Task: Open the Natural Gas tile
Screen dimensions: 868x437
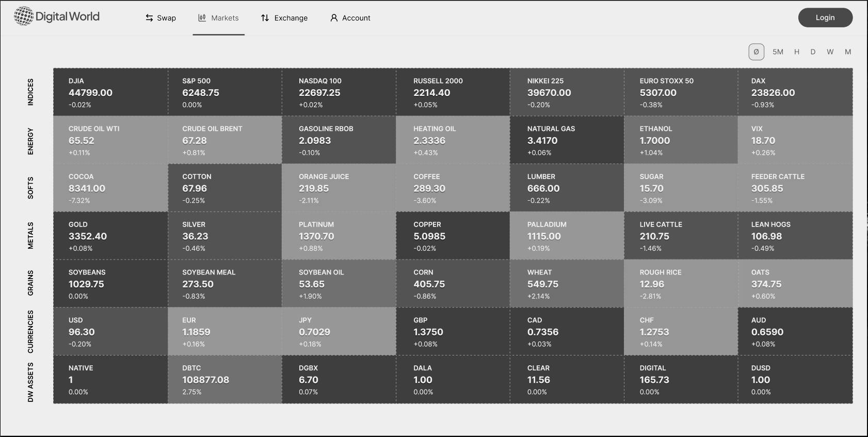Action: [x=567, y=140]
